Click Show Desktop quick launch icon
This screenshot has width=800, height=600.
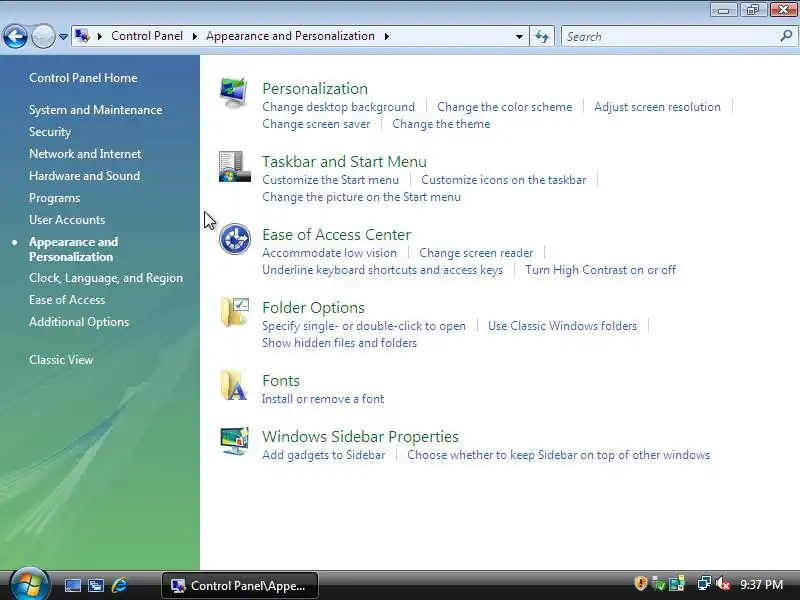(x=72, y=585)
